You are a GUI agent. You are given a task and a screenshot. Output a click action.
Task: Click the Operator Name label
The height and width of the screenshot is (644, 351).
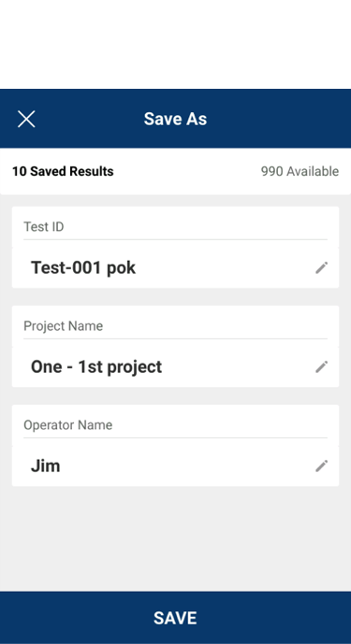click(x=68, y=424)
